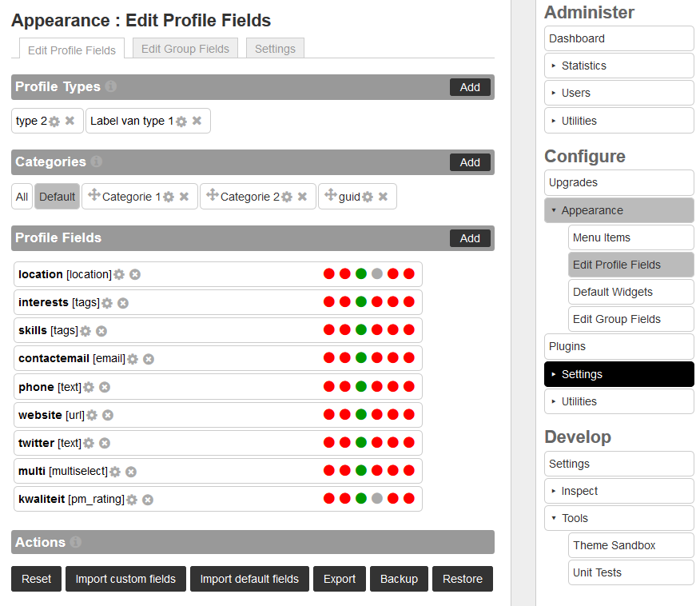This screenshot has width=700, height=606.
Task: Open gear settings for type 2 profile type
Action: 54,122
